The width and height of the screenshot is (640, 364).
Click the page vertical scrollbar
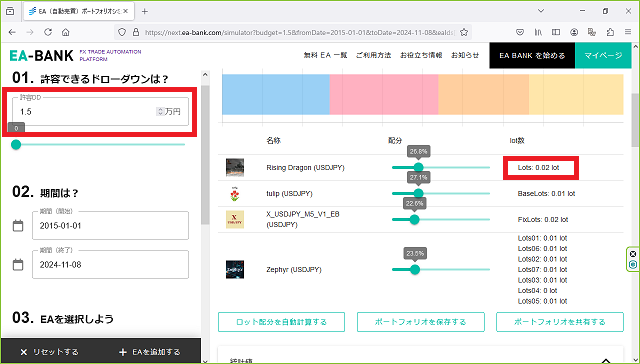coord(636,120)
